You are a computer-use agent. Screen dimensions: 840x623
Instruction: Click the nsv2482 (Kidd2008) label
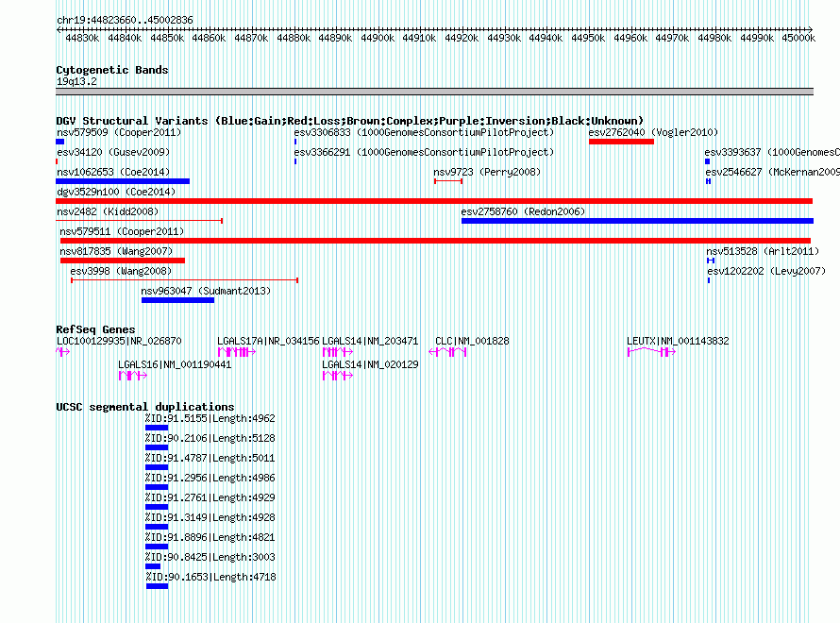(108, 211)
